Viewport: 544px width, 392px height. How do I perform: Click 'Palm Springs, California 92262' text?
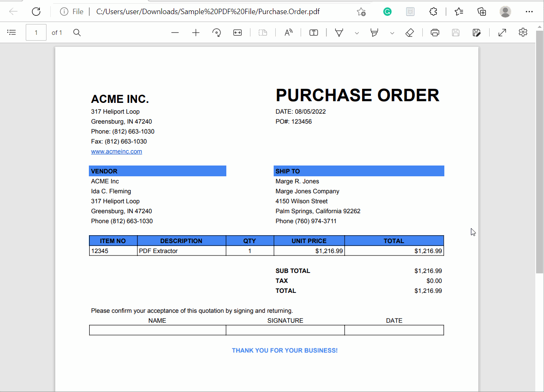318,211
